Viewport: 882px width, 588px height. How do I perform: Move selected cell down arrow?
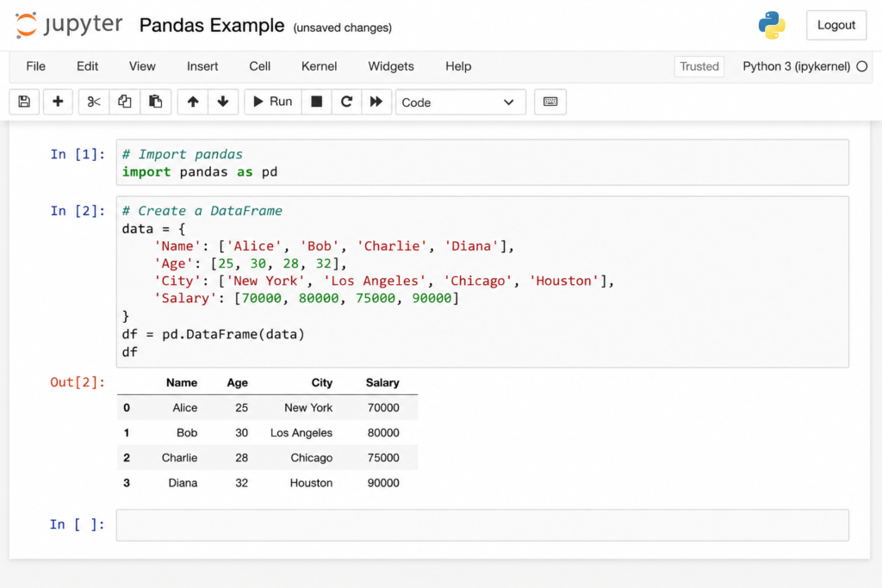tap(223, 102)
